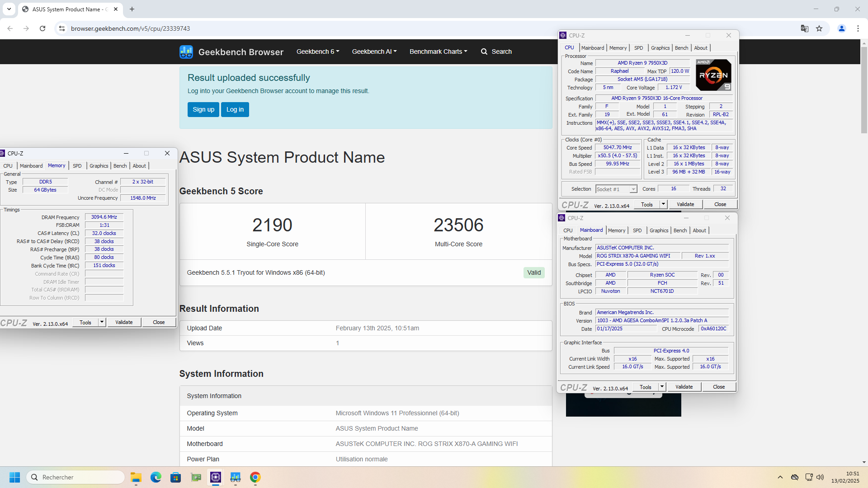
Task: Open the translate page icon in address bar
Action: [804, 28]
